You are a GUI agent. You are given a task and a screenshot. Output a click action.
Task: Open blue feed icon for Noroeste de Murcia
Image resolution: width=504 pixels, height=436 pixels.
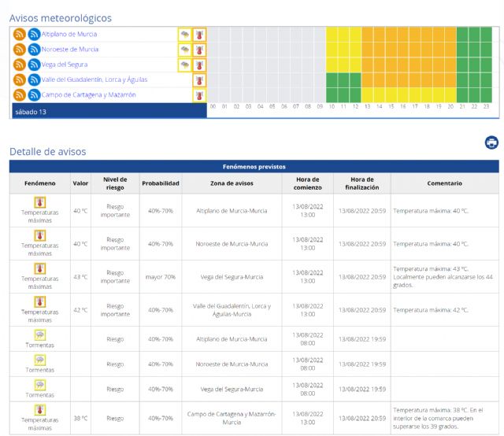(34, 50)
